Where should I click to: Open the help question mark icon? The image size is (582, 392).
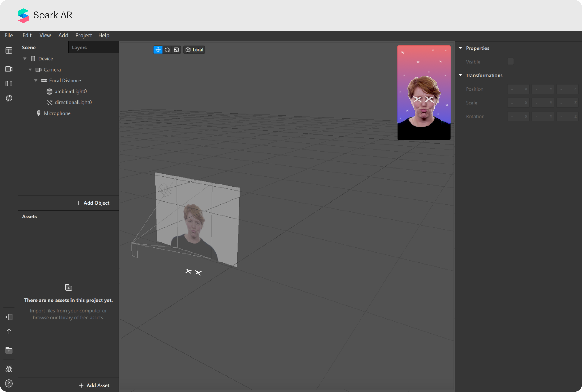[9, 383]
